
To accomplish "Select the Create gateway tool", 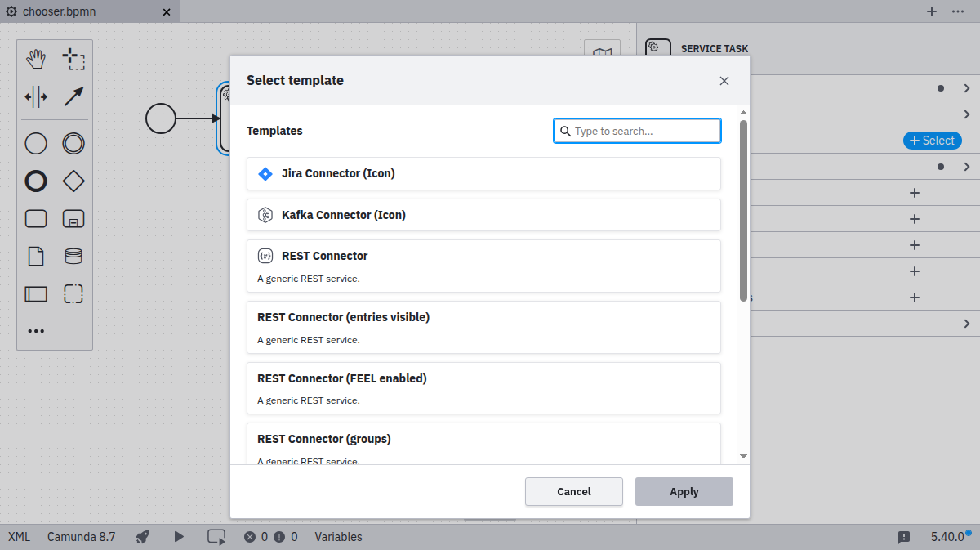I will point(73,181).
